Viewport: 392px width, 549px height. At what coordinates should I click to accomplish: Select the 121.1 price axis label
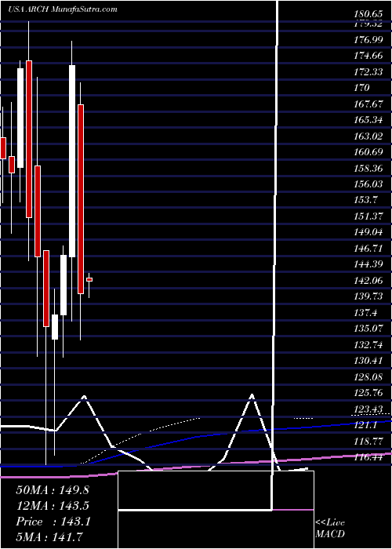(366, 425)
